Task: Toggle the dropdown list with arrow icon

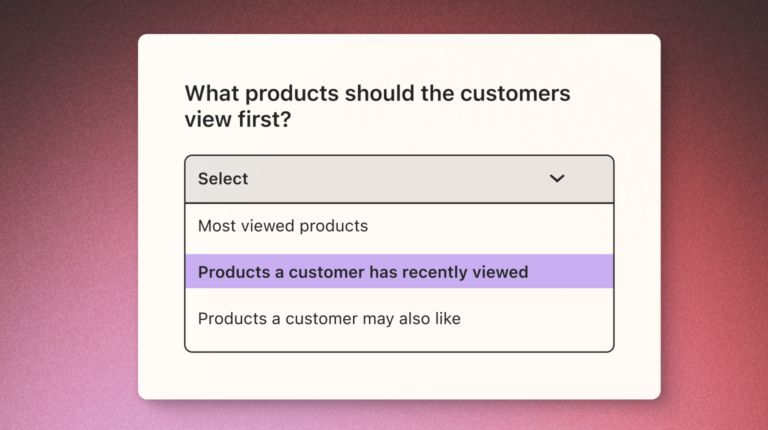Action: [557, 179]
